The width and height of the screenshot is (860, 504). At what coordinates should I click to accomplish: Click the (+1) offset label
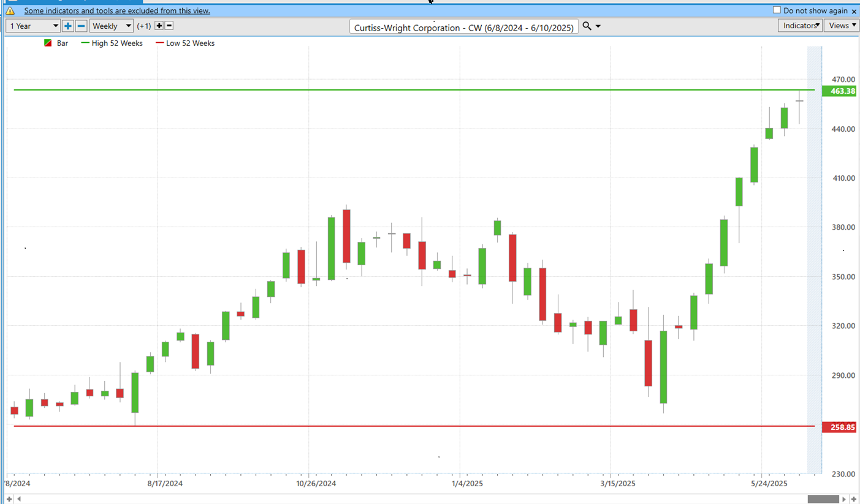(x=144, y=26)
